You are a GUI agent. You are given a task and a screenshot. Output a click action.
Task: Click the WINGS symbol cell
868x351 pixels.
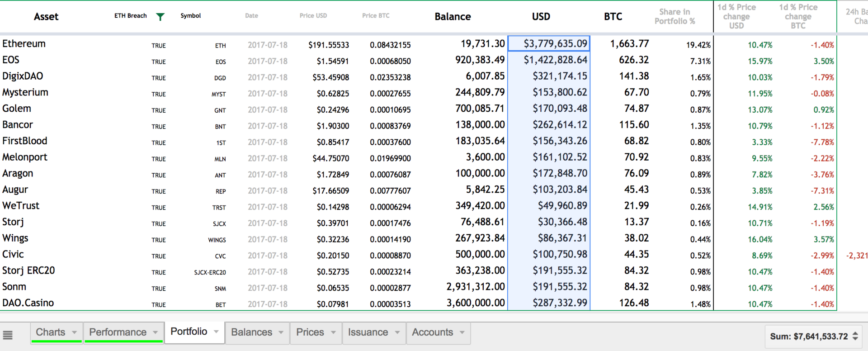coord(217,240)
